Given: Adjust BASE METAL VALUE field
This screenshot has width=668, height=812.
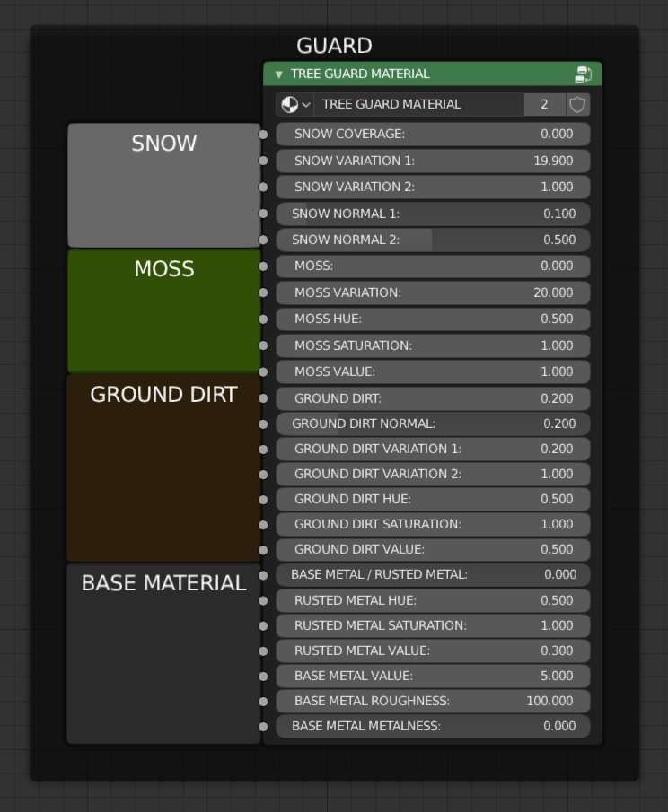Looking at the screenshot, I should click(x=433, y=677).
